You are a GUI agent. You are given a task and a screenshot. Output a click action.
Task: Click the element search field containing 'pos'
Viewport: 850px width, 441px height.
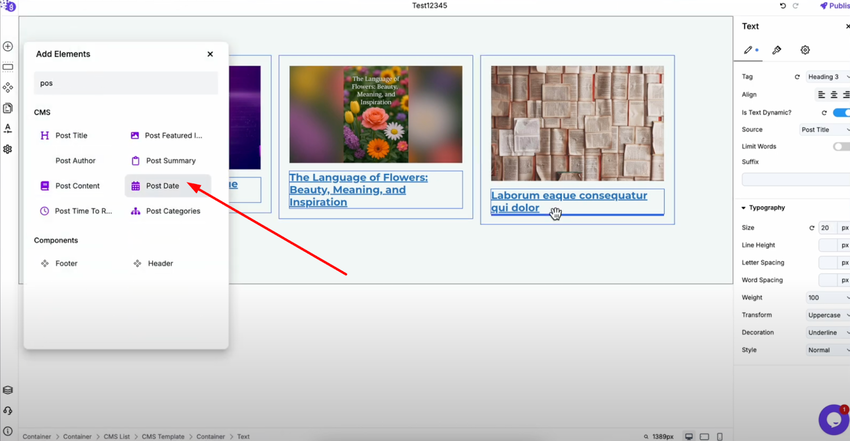[125, 83]
